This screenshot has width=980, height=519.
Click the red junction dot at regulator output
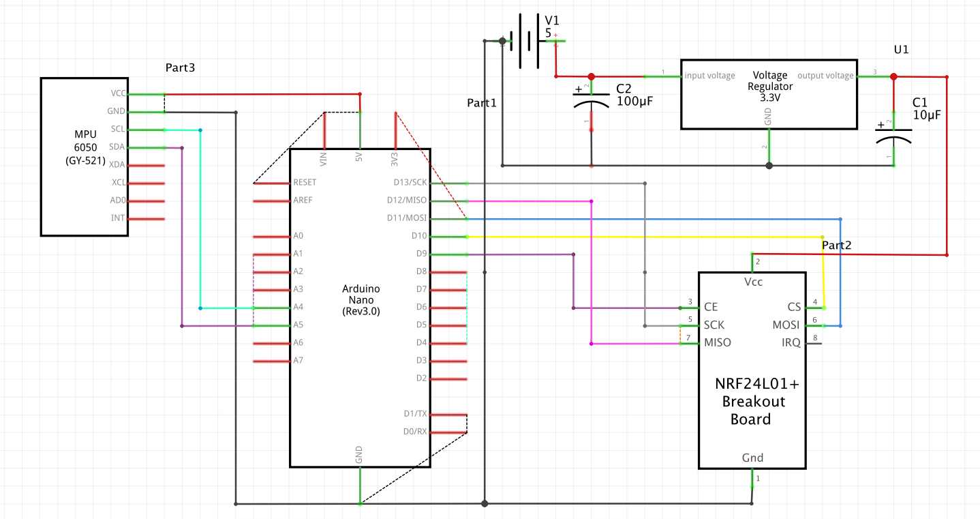[893, 76]
